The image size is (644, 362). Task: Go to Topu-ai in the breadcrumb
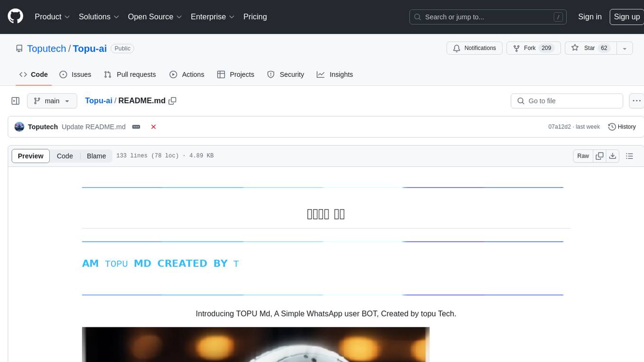pyautogui.click(x=98, y=100)
